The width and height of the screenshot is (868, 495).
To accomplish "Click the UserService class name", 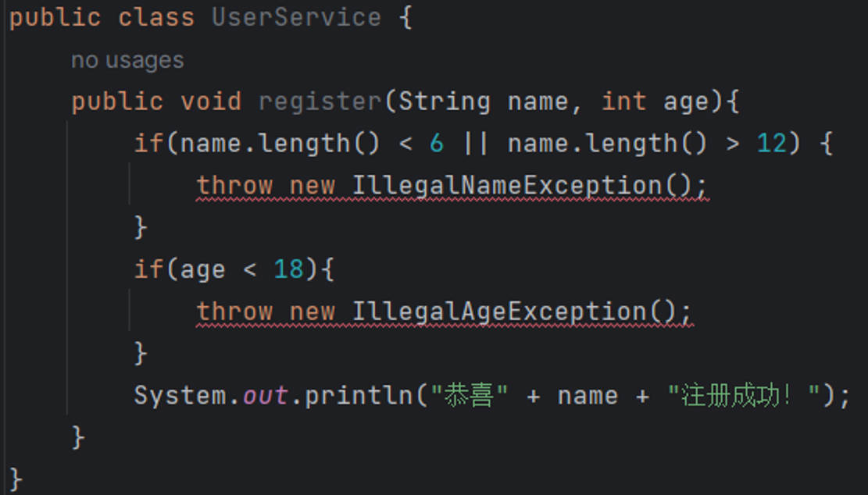I will point(296,18).
